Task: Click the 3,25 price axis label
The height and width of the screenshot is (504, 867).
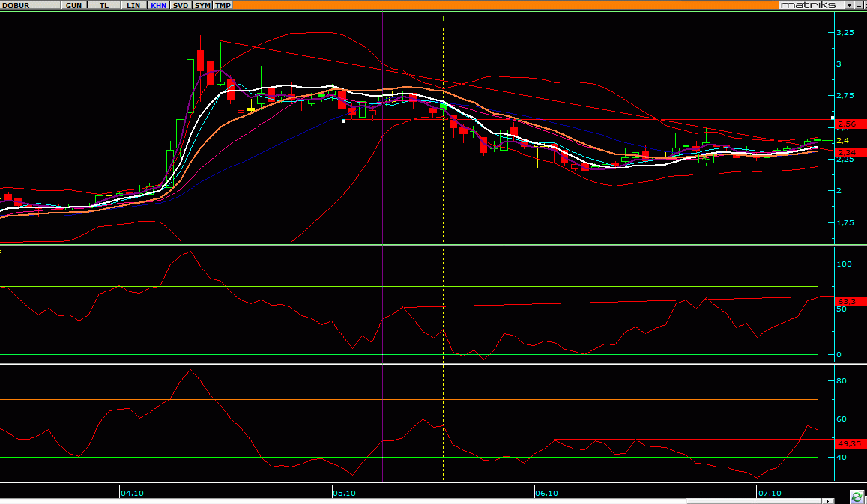Action: (845, 33)
